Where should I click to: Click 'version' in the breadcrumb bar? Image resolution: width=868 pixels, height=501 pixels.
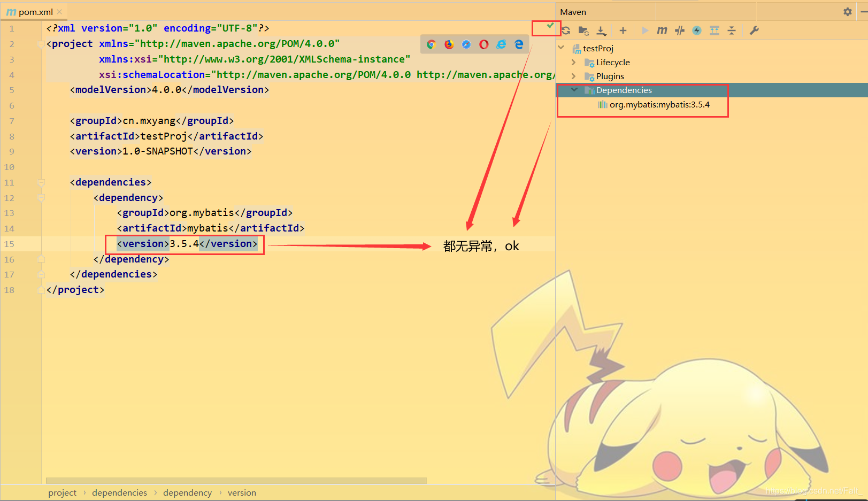pos(242,492)
